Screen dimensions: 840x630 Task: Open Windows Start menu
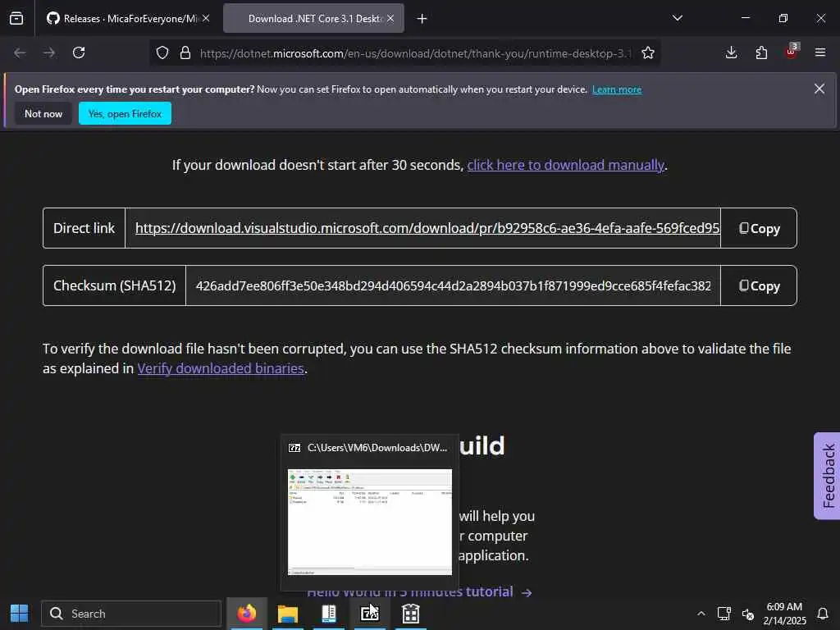pyautogui.click(x=20, y=614)
